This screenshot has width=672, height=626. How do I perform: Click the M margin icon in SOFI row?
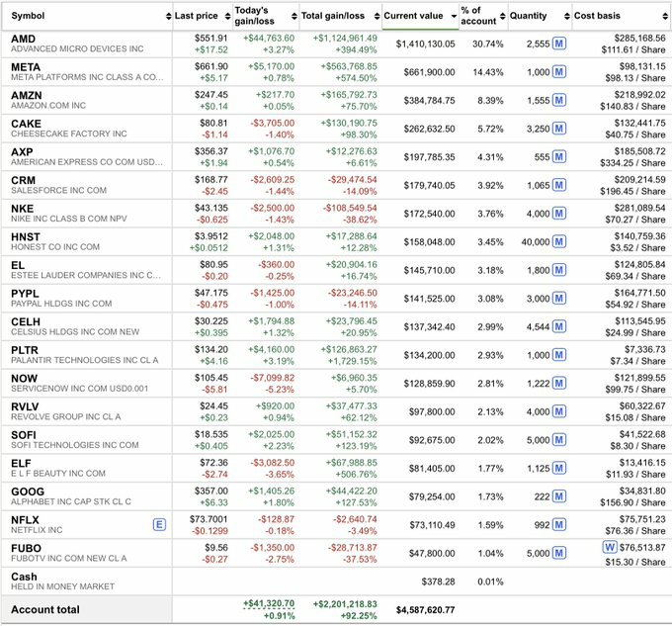pos(559,440)
